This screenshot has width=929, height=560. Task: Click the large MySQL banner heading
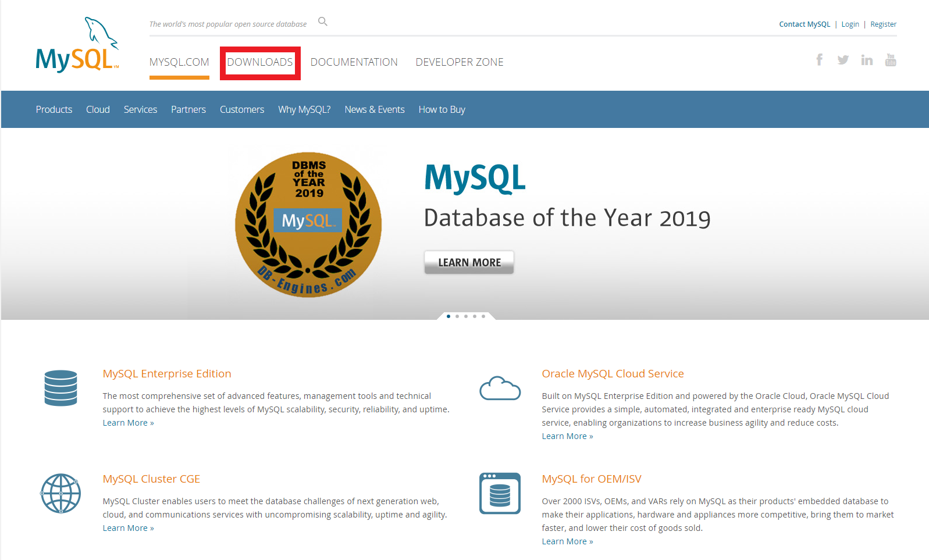475,178
